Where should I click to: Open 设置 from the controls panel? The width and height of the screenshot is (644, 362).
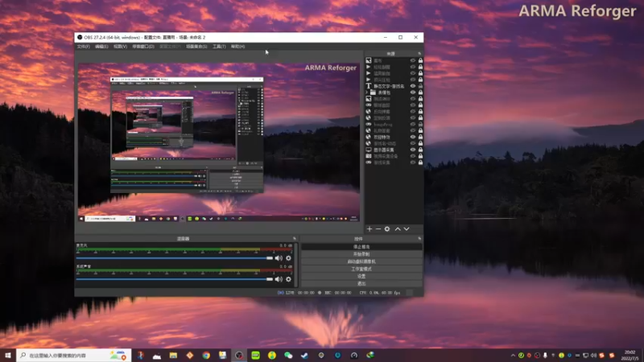[x=361, y=276]
